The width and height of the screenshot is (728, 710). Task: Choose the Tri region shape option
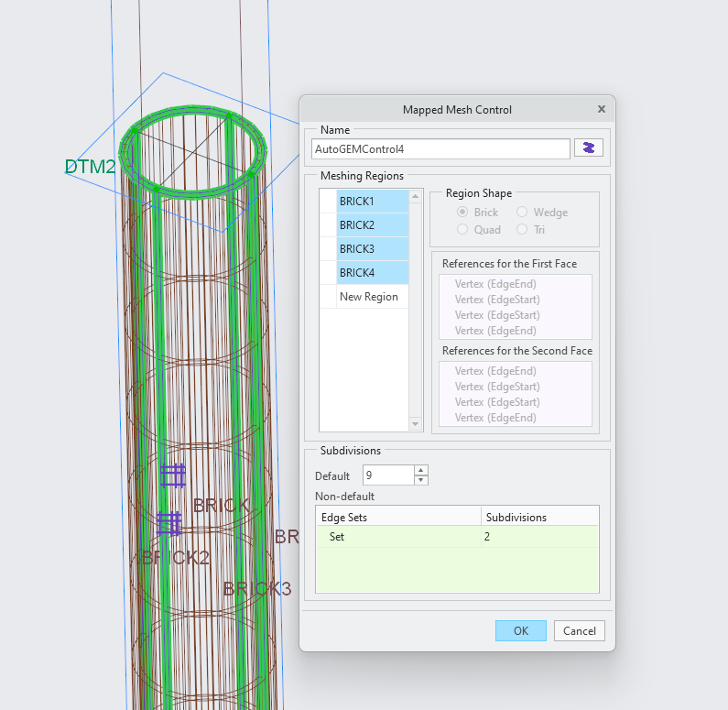(x=522, y=229)
